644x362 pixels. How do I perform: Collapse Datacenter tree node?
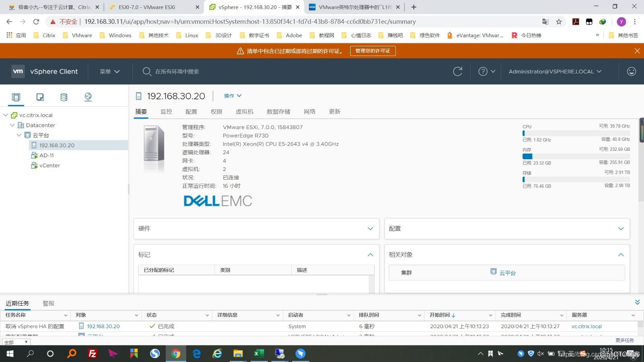tap(12, 125)
